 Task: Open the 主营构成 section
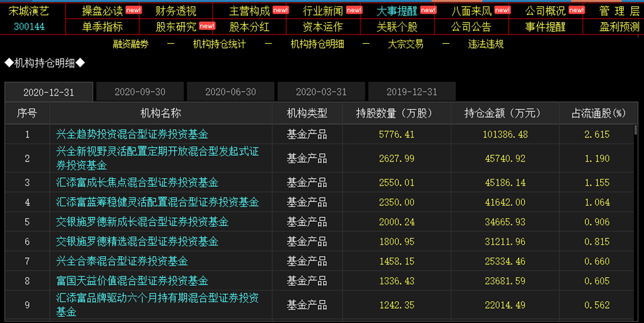point(250,11)
